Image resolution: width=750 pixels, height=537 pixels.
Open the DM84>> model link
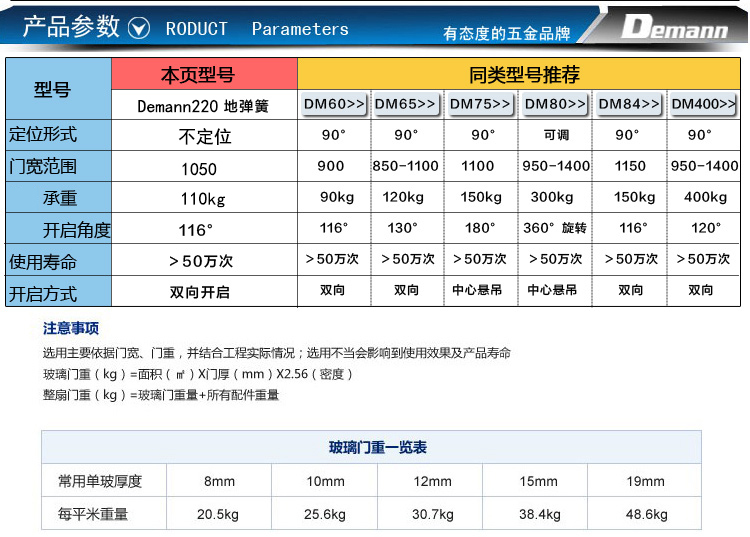point(629,104)
